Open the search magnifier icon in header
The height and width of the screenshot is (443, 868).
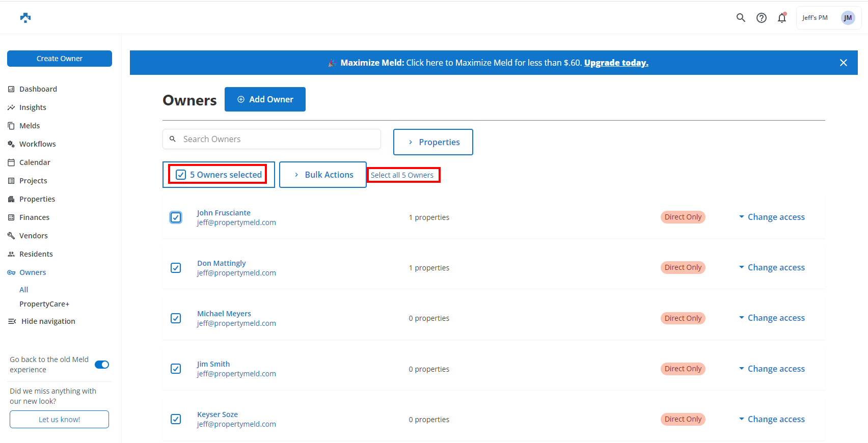pos(741,18)
